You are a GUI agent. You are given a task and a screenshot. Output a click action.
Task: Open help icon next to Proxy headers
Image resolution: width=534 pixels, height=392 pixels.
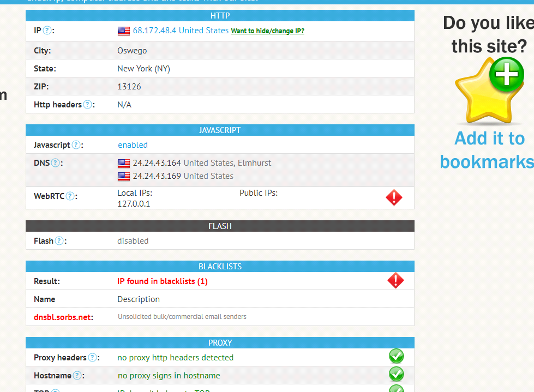tap(92, 358)
